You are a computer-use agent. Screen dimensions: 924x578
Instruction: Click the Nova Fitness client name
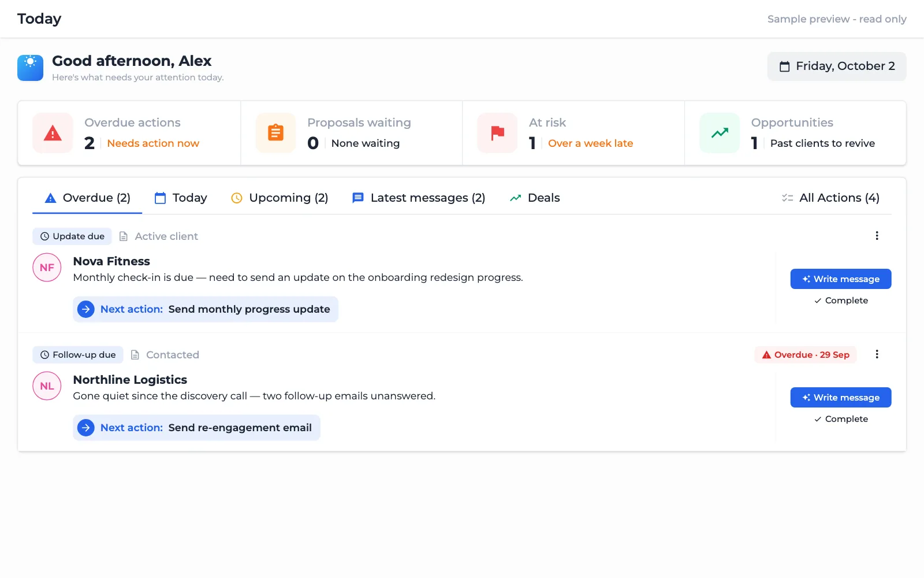click(111, 261)
